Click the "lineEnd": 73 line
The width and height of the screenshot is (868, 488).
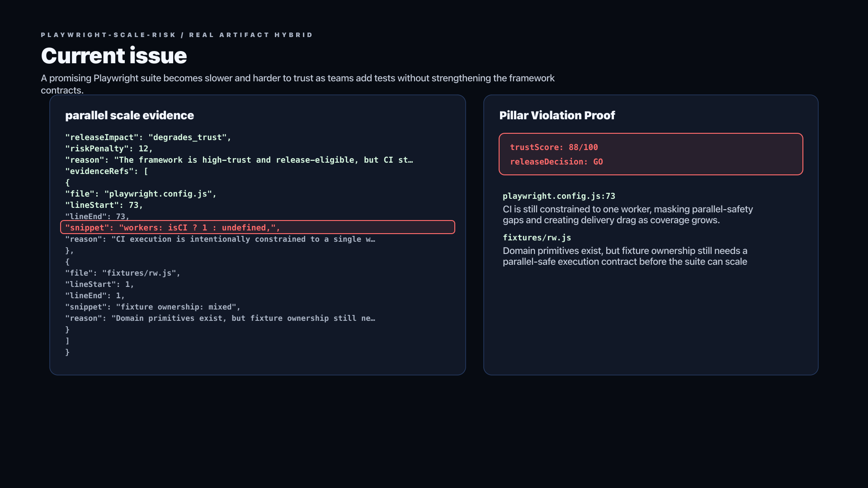97,216
